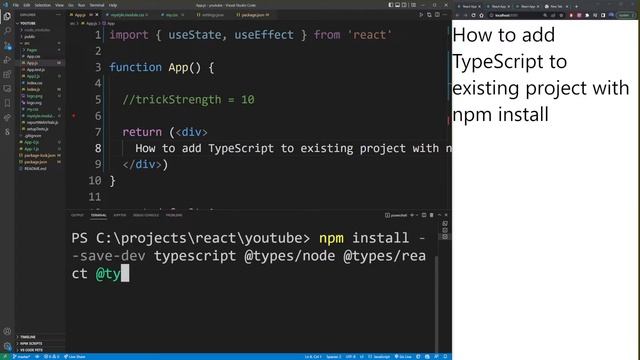The image size is (640, 360).
Task: Collapse the src folder
Action: pos(40,43)
